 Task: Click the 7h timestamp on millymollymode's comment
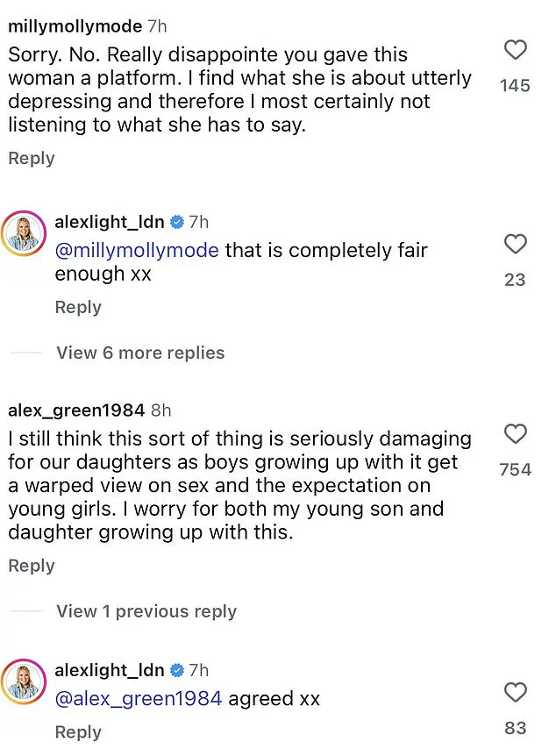152,26
